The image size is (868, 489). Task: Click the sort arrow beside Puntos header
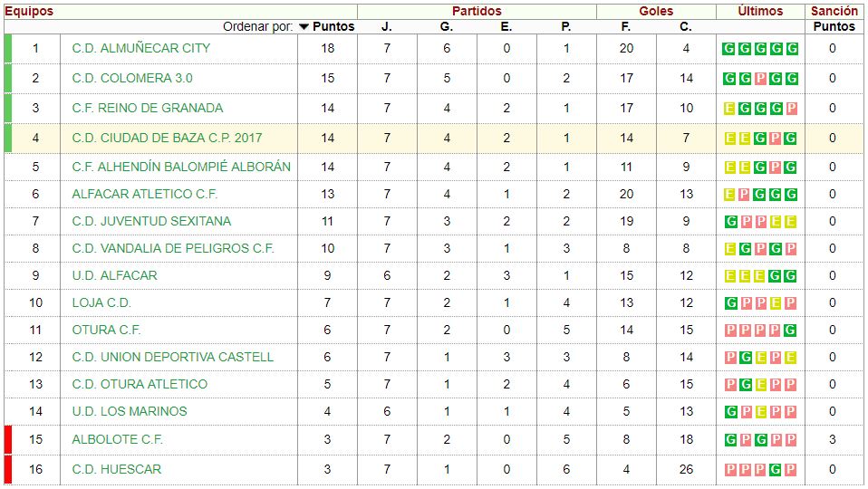click(x=304, y=27)
